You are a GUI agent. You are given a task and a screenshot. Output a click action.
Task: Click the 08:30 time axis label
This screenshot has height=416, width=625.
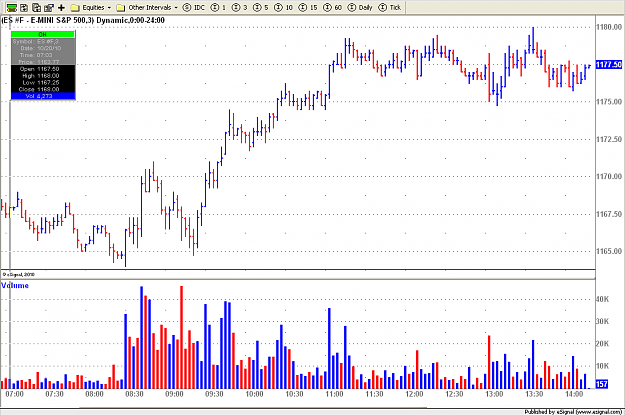[134, 394]
